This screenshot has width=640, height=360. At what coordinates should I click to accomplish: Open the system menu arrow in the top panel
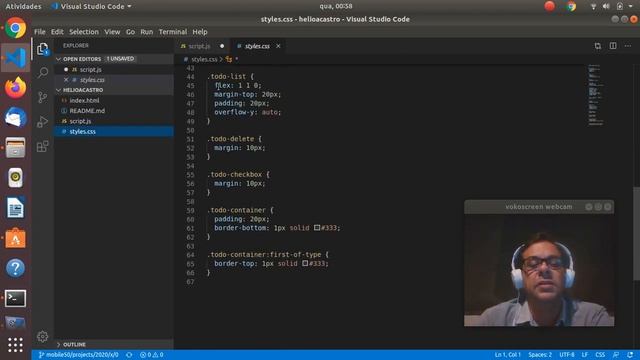point(630,6)
